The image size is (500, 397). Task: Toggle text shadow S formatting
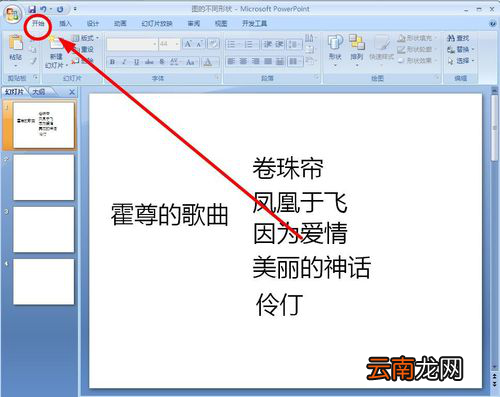tap(162, 62)
